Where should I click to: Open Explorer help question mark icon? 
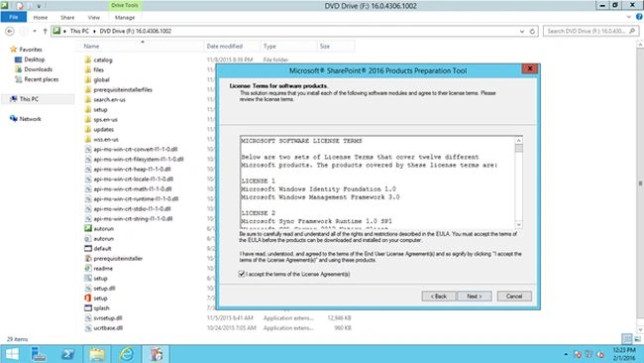tap(639, 17)
